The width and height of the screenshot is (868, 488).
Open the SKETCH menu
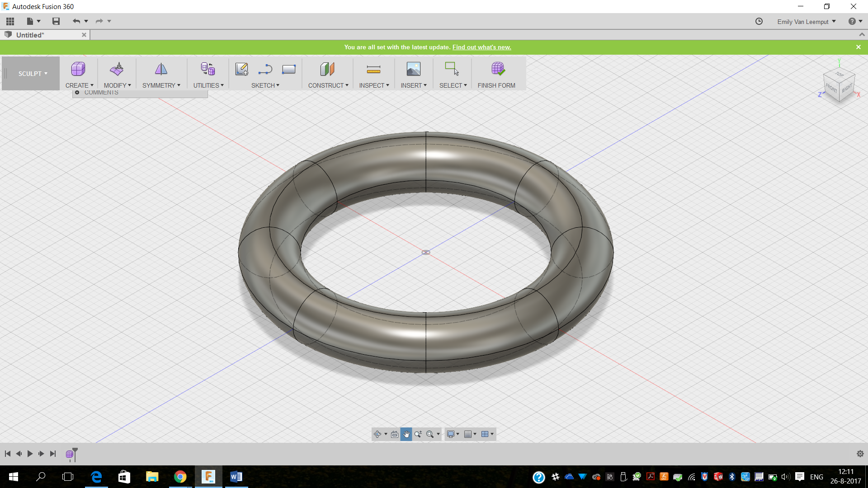(x=265, y=85)
